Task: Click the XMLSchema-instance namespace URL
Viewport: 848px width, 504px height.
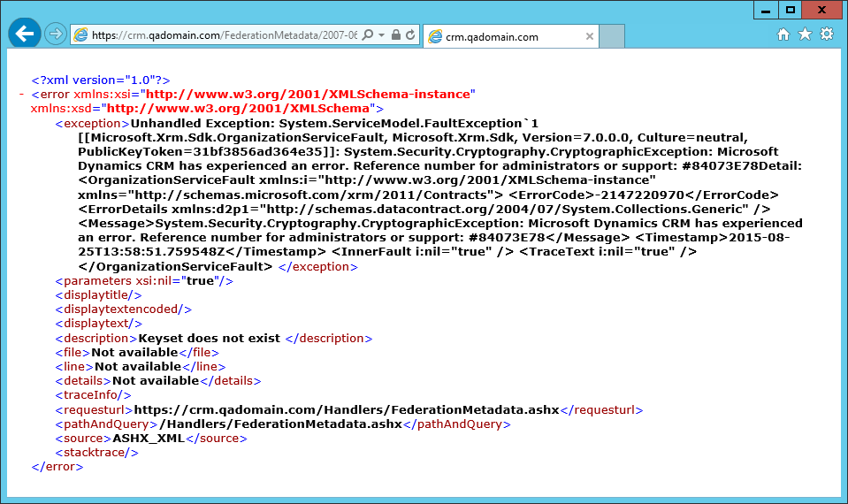Action: (x=309, y=94)
